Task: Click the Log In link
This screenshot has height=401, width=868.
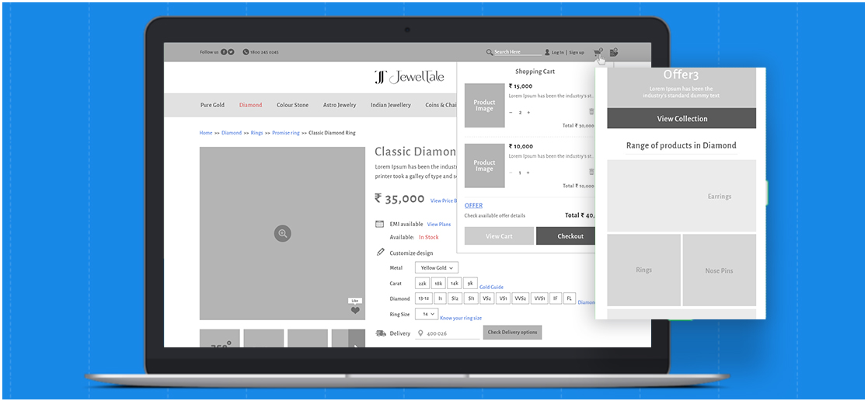Action: 558,53
